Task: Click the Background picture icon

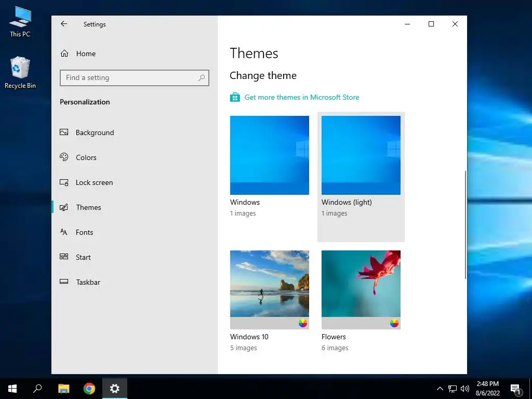Action: pyautogui.click(x=64, y=132)
